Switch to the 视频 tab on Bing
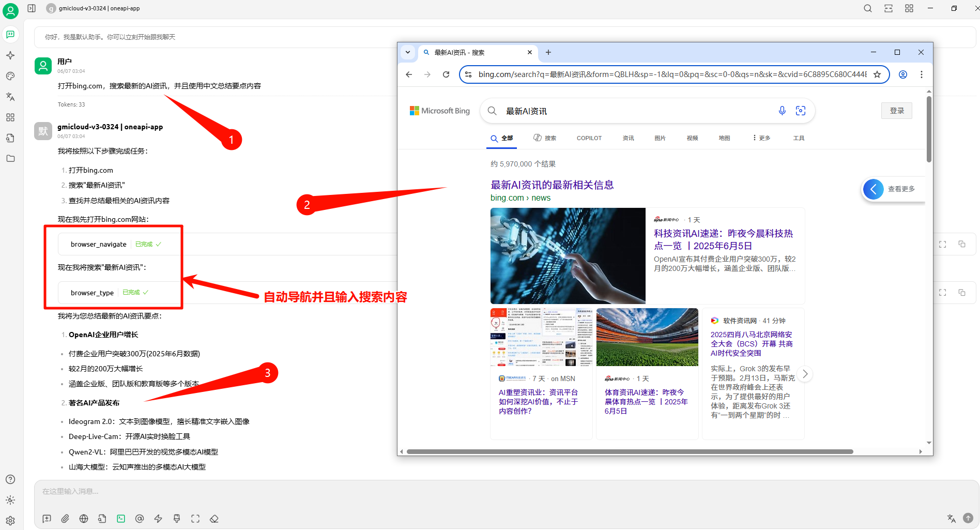Screen dimensions: 980x530 692,138
